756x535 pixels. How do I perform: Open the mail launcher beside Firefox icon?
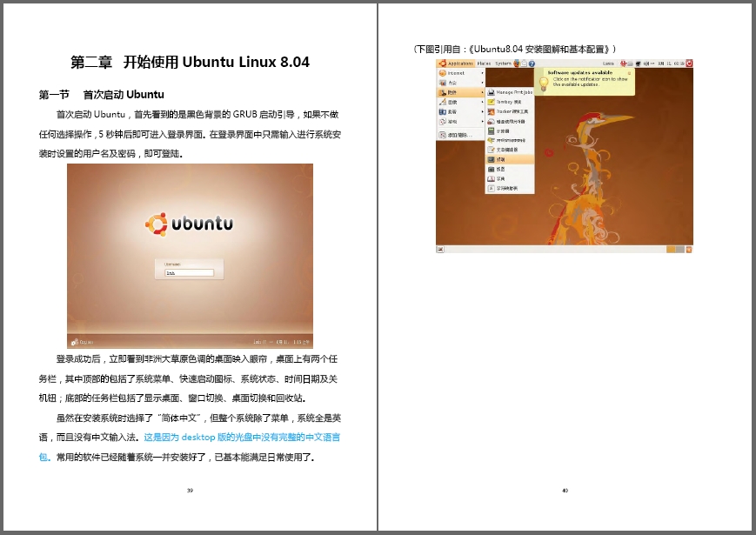(x=524, y=64)
